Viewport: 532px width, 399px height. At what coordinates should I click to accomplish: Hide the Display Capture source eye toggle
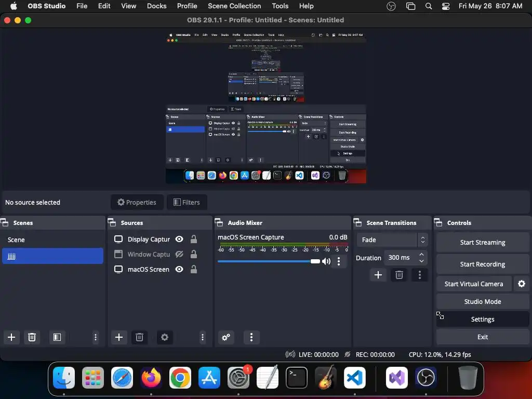179,239
